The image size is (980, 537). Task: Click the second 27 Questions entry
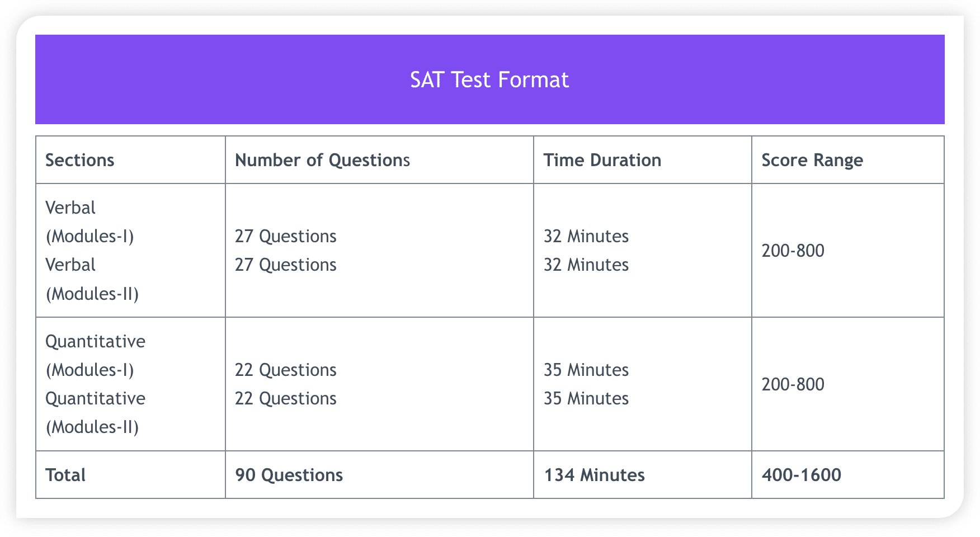click(285, 265)
